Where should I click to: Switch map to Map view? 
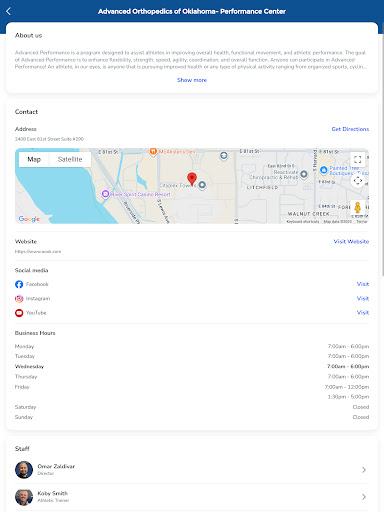point(34,159)
